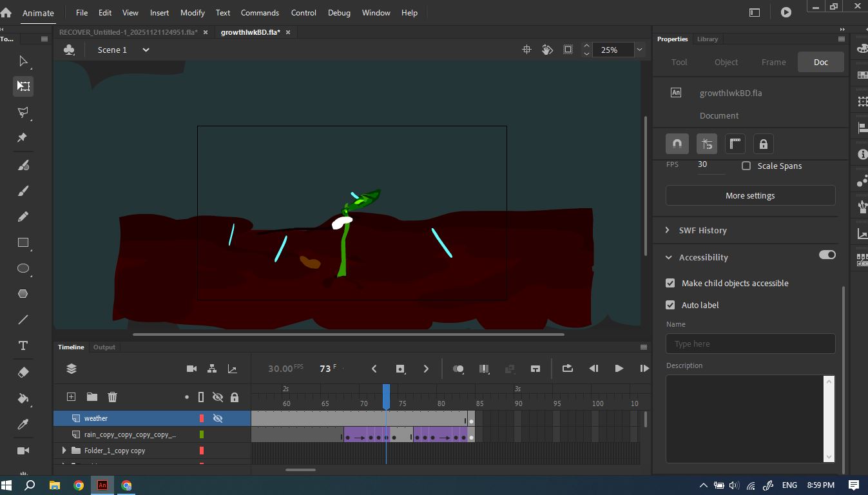Select the Eyedropper tool

click(x=23, y=424)
